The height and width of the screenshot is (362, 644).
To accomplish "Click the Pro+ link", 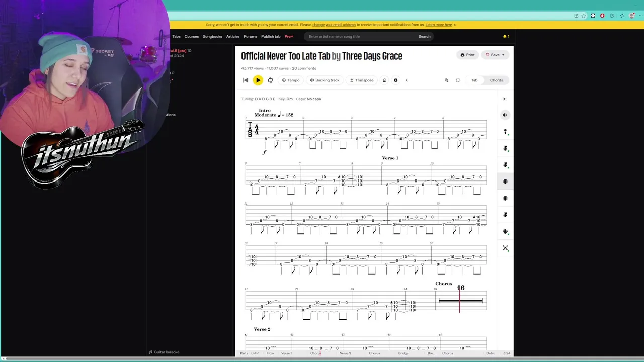I will (289, 36).
